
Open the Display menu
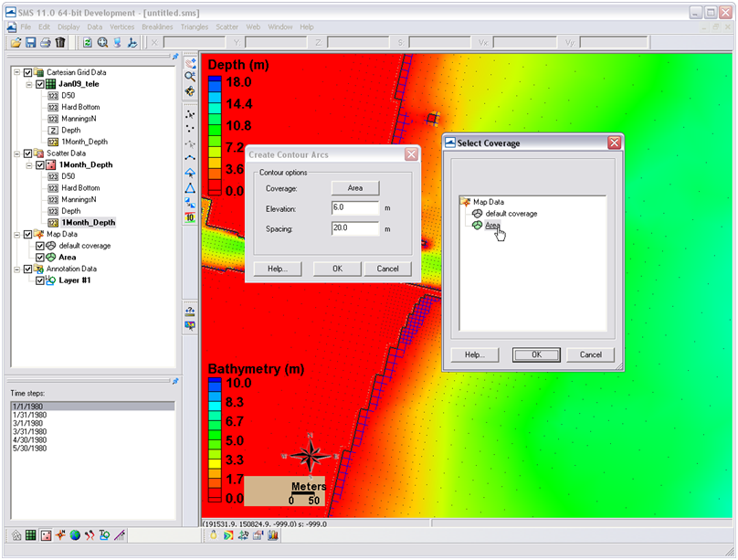tap(69, 26)
